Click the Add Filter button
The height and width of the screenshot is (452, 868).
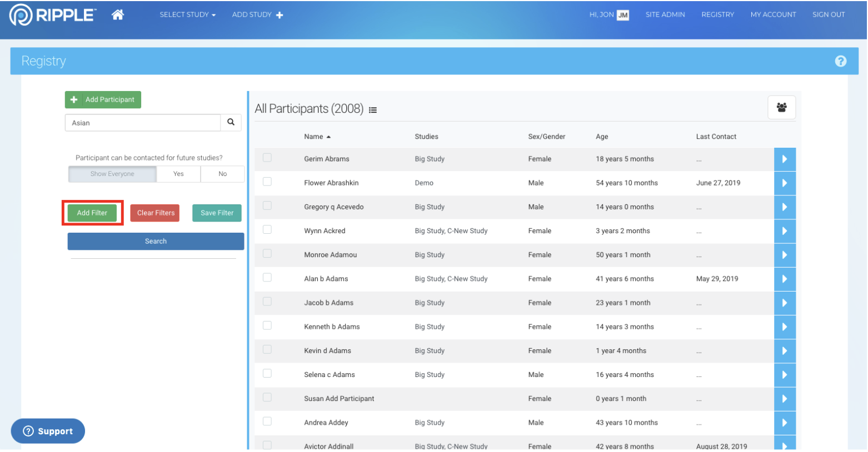click(x=92, y=213)
